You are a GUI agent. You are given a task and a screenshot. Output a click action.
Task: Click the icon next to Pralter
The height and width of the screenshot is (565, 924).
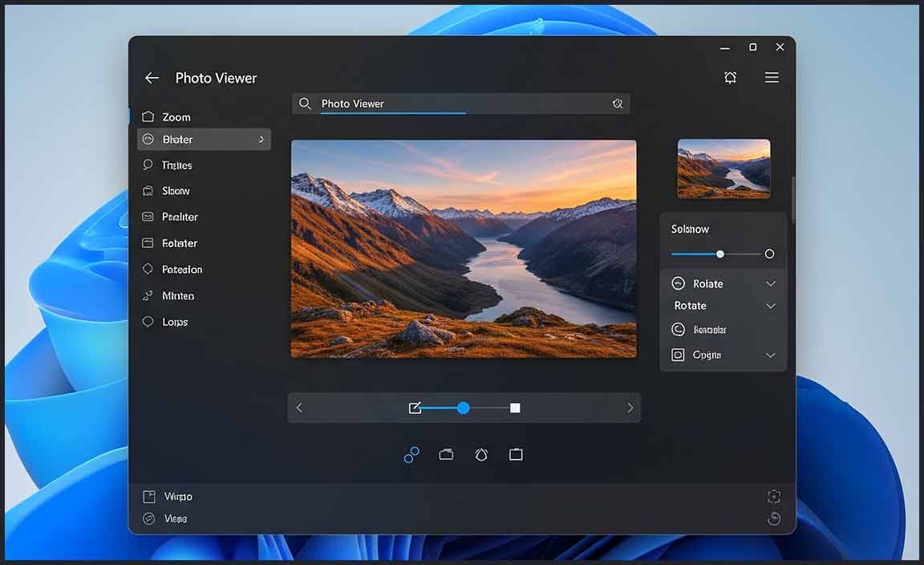tap(148, 217)
